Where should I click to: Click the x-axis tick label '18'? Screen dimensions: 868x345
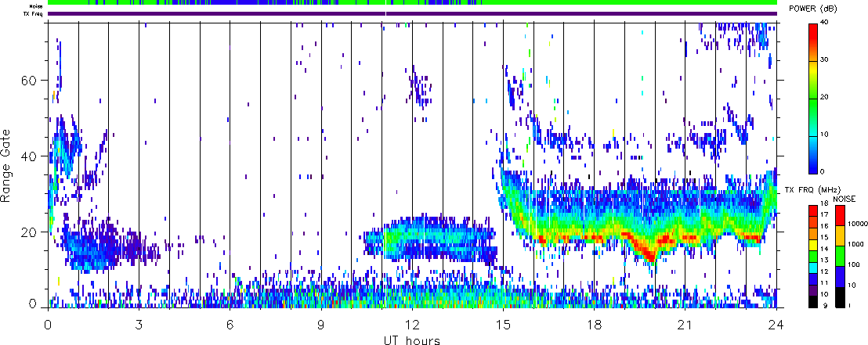click(594, 324)
